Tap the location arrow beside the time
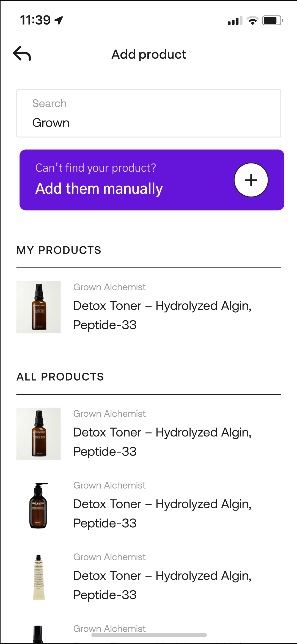The height and width of the screenshot is (644, 297). (59, 20)
